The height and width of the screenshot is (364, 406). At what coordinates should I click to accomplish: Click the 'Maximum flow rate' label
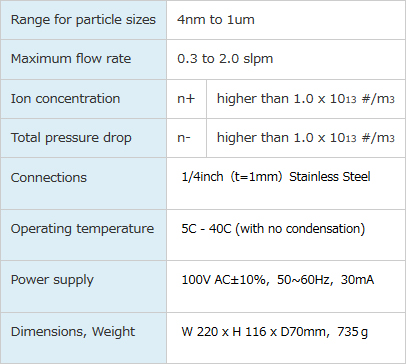pyautogui.click(x=71, y=59)
